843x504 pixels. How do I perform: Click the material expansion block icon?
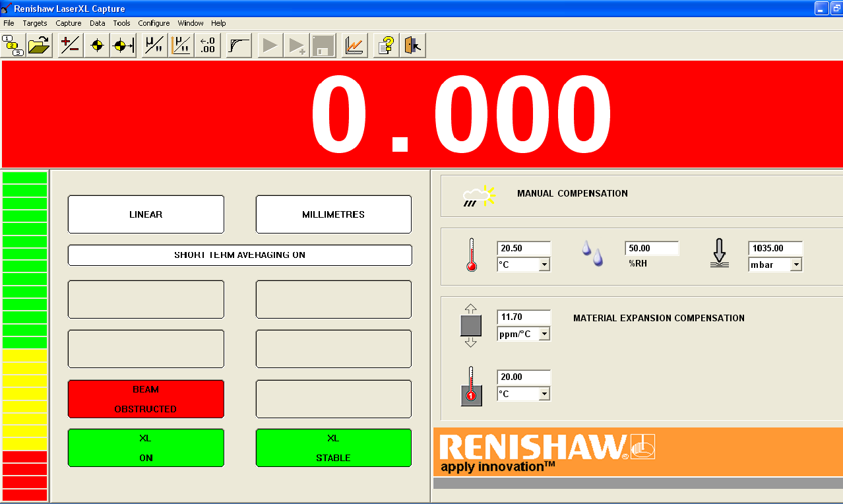(x=470, y=325)
